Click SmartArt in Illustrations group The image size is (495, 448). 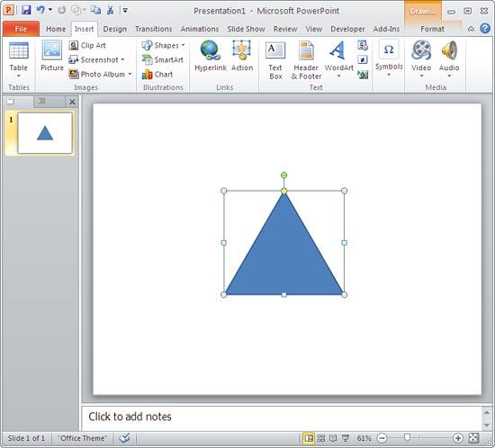coord(163,59)
